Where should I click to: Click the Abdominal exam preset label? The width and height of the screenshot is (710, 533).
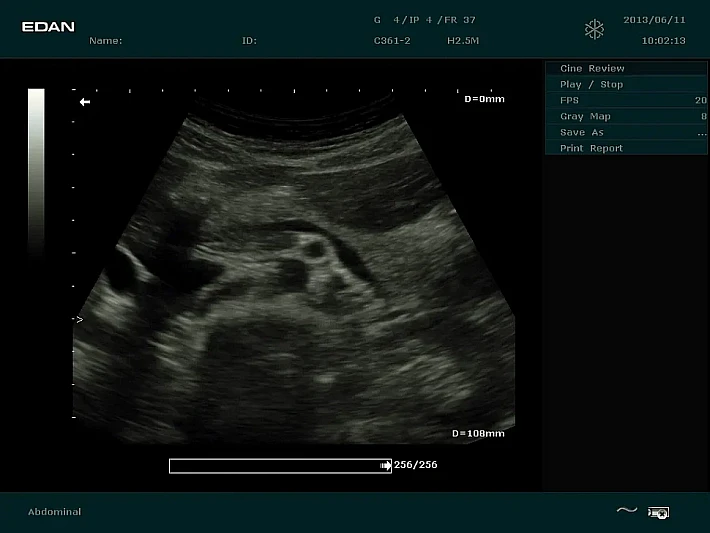point(55,512)
